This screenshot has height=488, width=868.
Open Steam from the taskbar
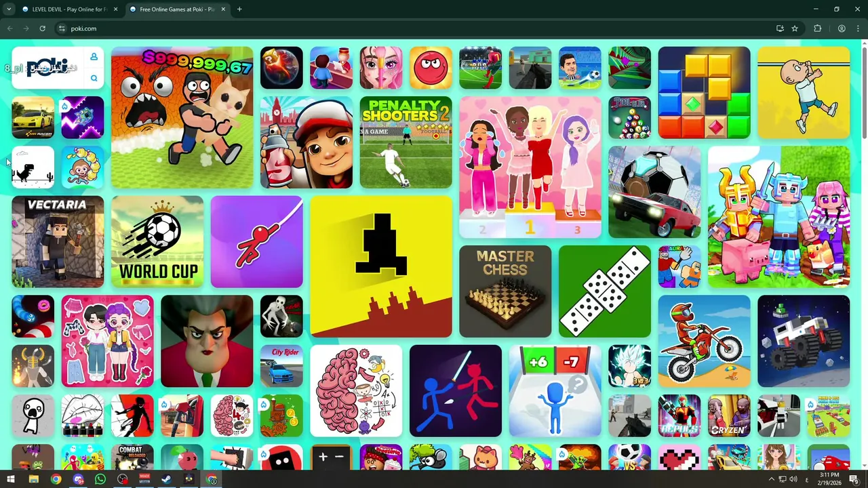pos(167,479)
